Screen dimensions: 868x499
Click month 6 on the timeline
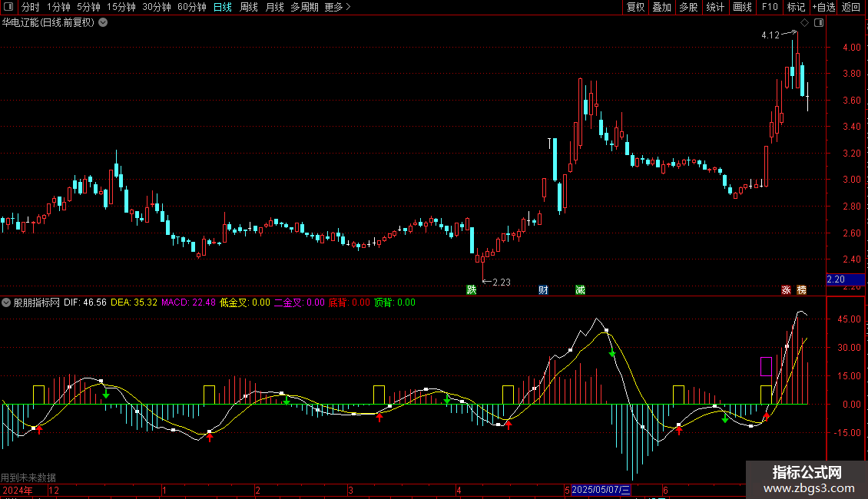[x=665, y=490]
